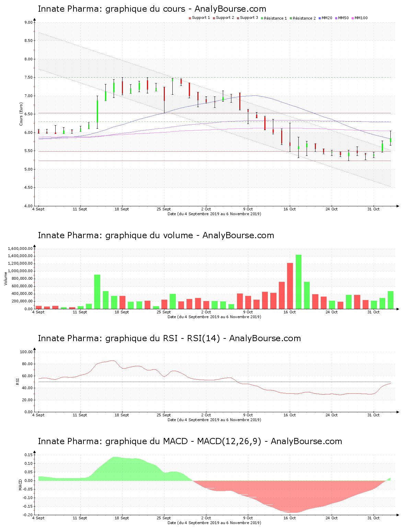The width and height of the screenshot is (412, 532).
Task: Click the volume chart title "graphique du volume"
Action: pyautogui.click(x=149, y=235)
